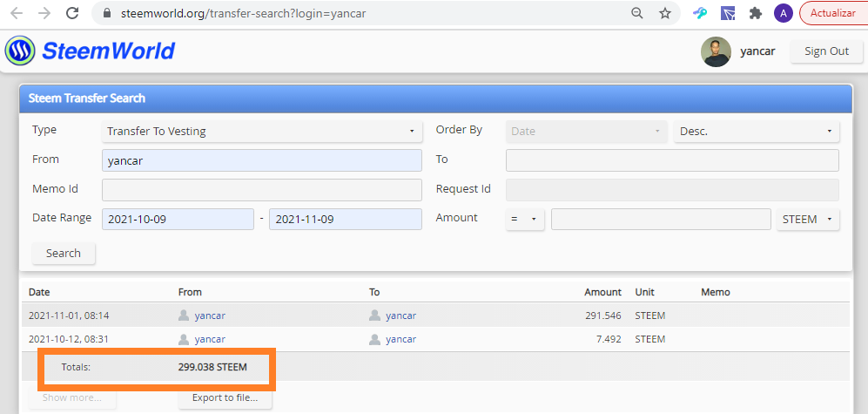
Task: Click user icon in To column, 2021-11-01 row
Action: coord(374,316)
